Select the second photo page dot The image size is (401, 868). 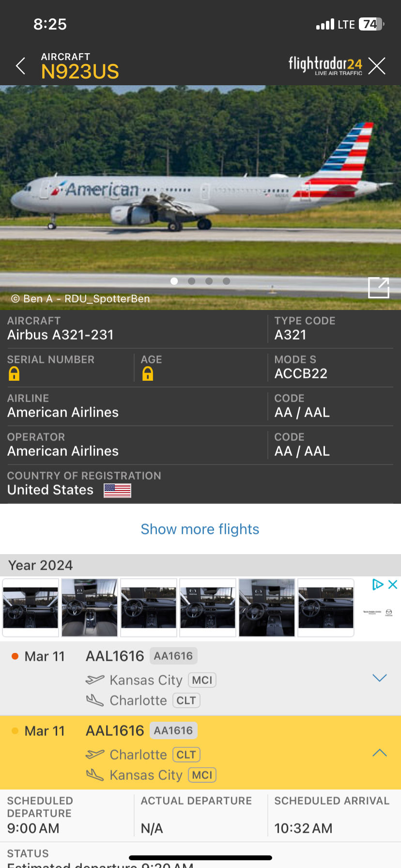(x=192, y=281)
